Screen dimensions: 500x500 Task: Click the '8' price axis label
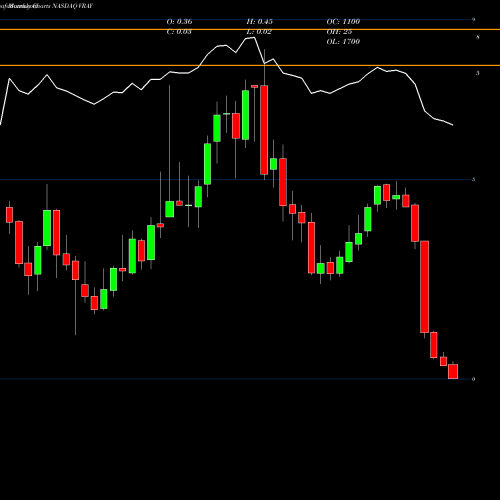click(x=478, y=37)
